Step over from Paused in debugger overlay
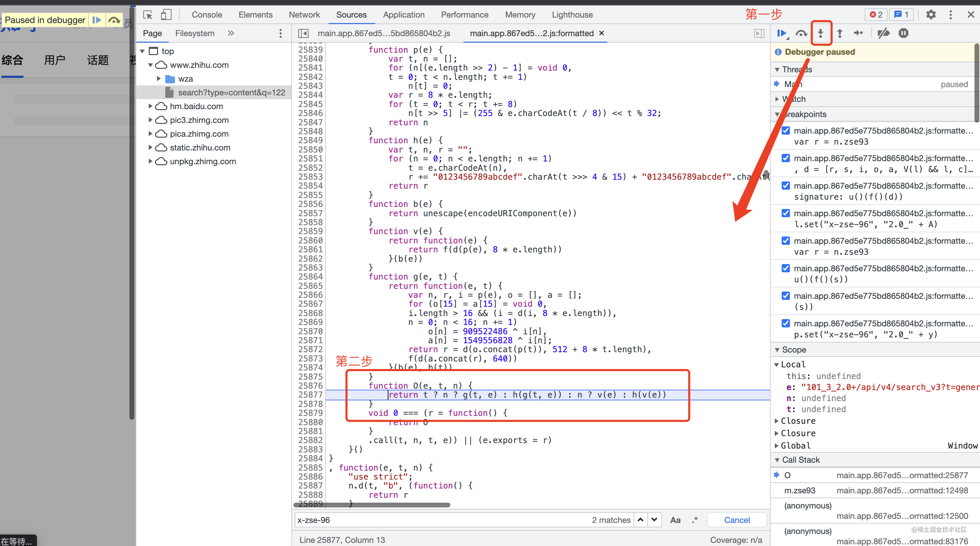This screenshot has width=980, height=546. pyautogui.click(x=114, y=20)
